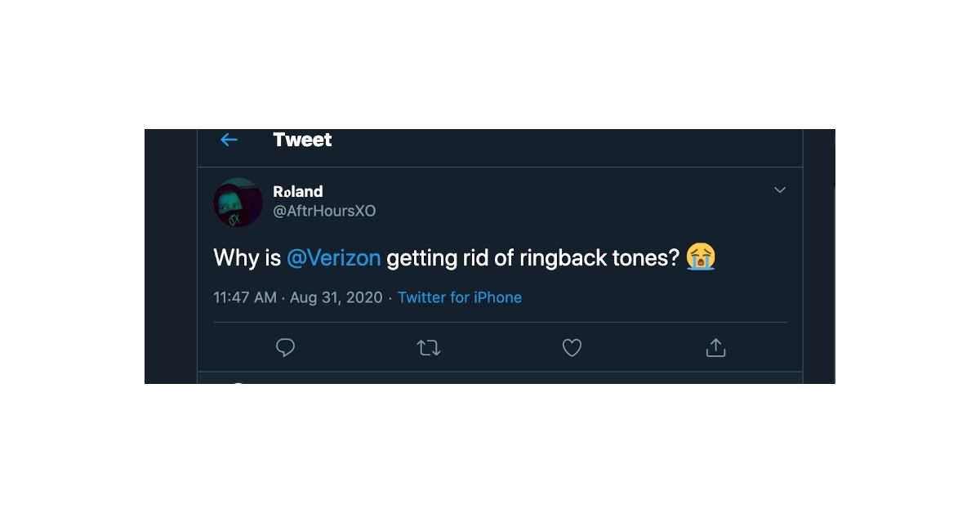Reply using the speech bubble icon
The width and height of the screenshot is (980, 513).
(x=285, y=347)
